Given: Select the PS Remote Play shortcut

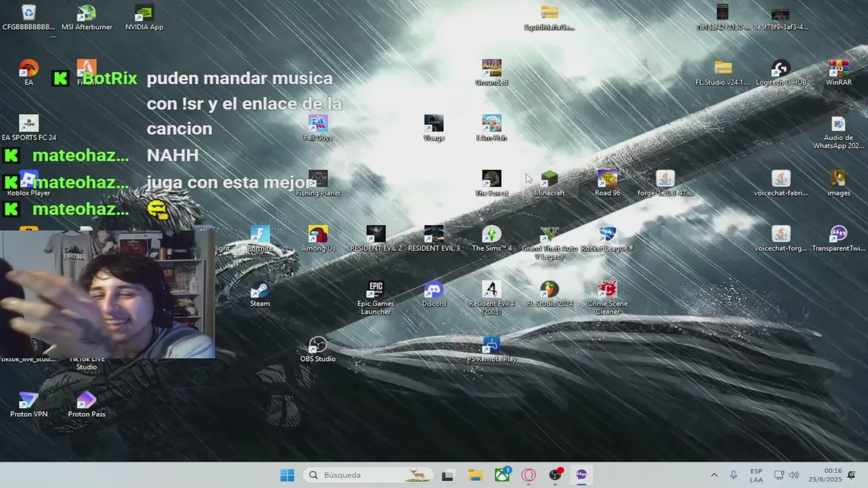Looking at the screenshot, I should coord(492,349).
